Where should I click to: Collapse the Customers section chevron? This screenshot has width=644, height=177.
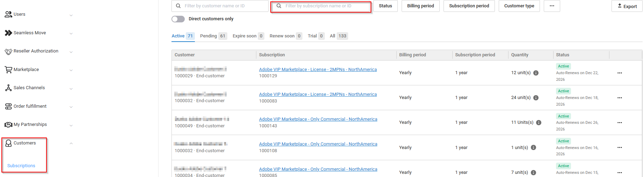click(x=71, y=143)
